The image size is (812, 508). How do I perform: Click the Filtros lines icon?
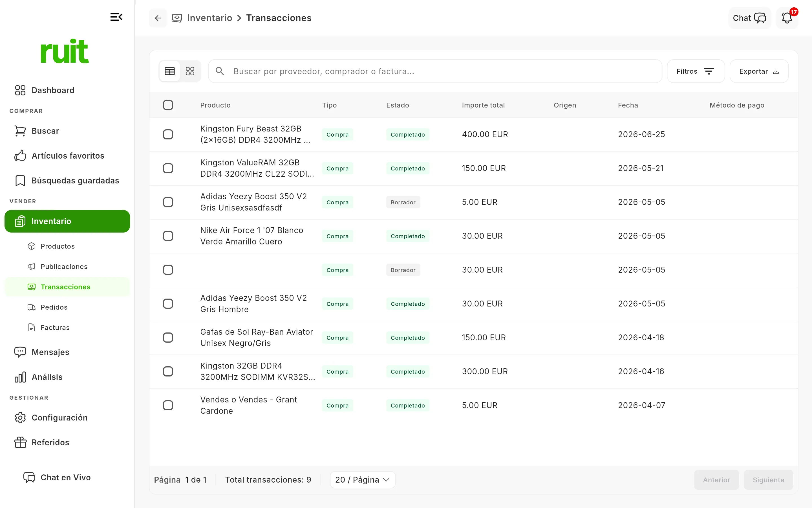[708, 71]
